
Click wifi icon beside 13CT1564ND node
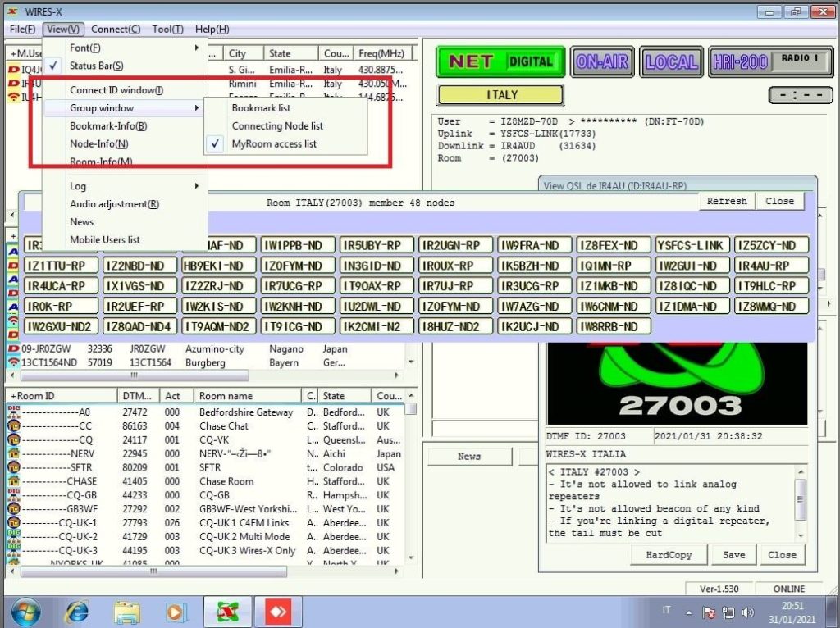click(x=13, y=362)
